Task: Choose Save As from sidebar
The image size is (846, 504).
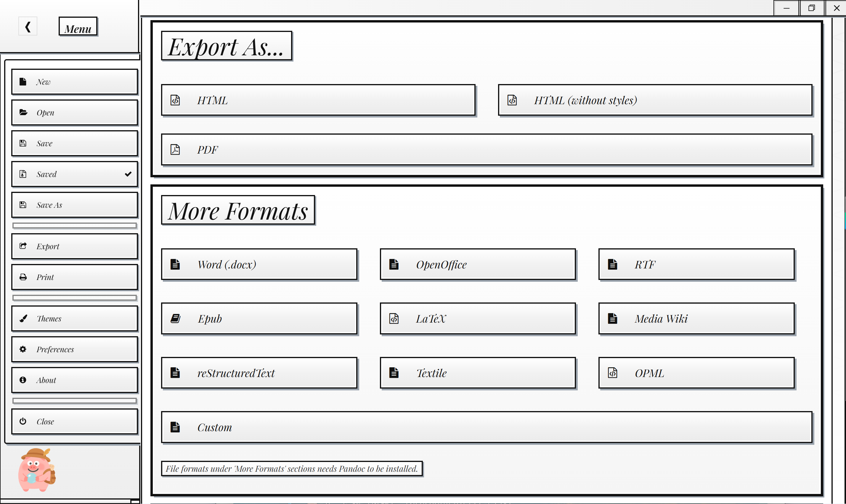Action: click(x=74, y=205)
